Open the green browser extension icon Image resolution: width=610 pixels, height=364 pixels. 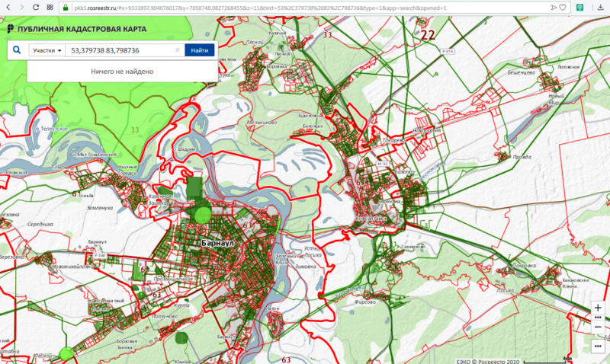[x=579, y=8]
